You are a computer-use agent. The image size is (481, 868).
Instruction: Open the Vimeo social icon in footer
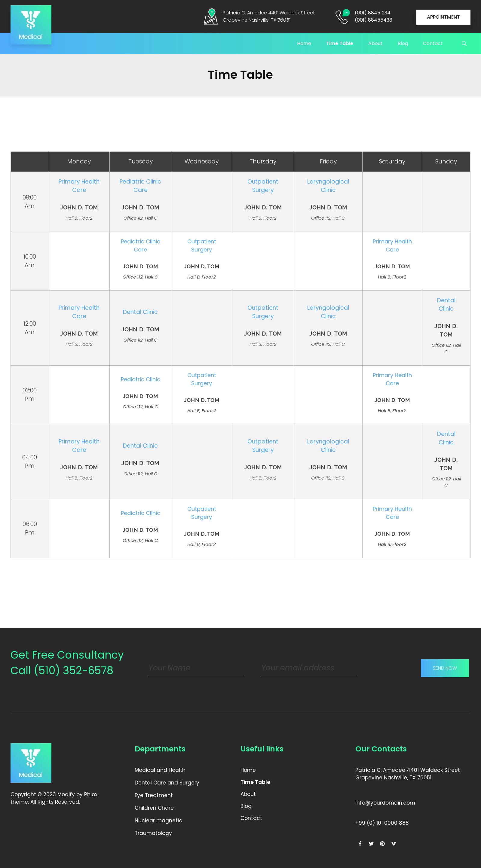tap(393, 844)
